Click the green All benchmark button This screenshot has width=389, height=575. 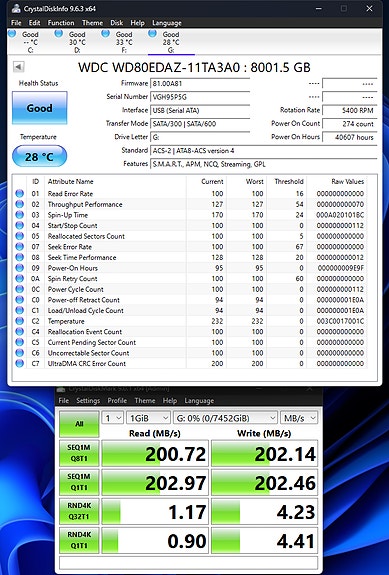pyautogui.click(x=79, y=424)
